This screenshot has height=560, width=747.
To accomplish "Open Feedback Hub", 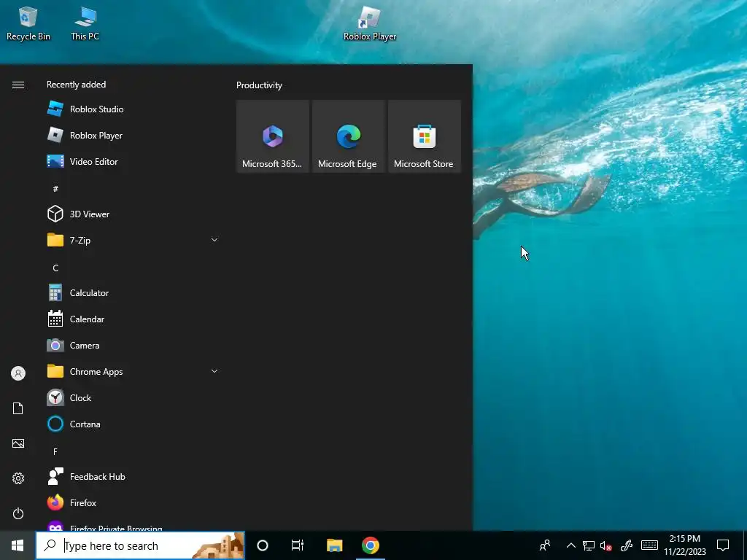I will click(x=133, y=477).
